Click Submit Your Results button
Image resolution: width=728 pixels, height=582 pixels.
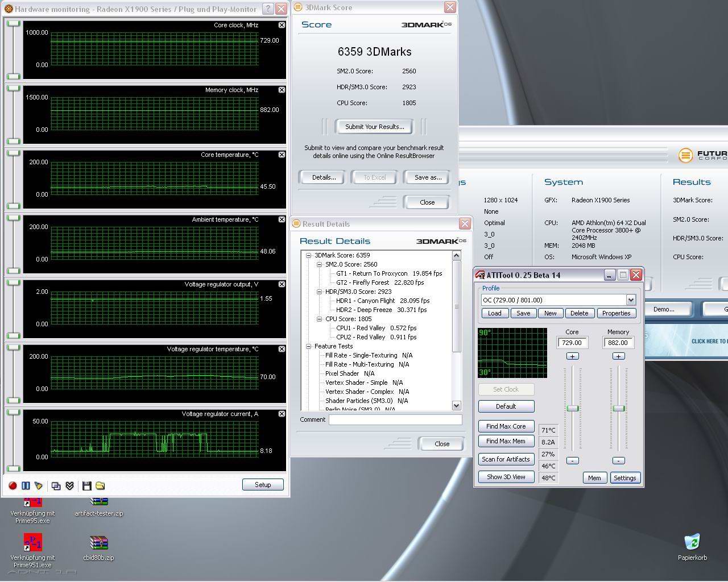[374, 127]
